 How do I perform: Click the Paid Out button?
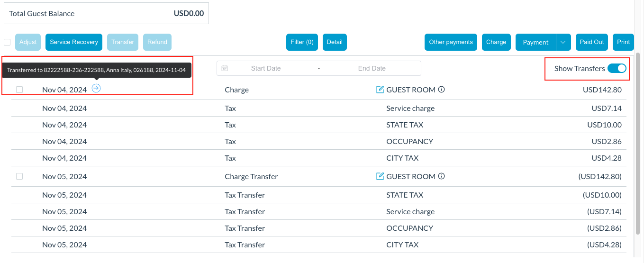[x=592, y=42]
